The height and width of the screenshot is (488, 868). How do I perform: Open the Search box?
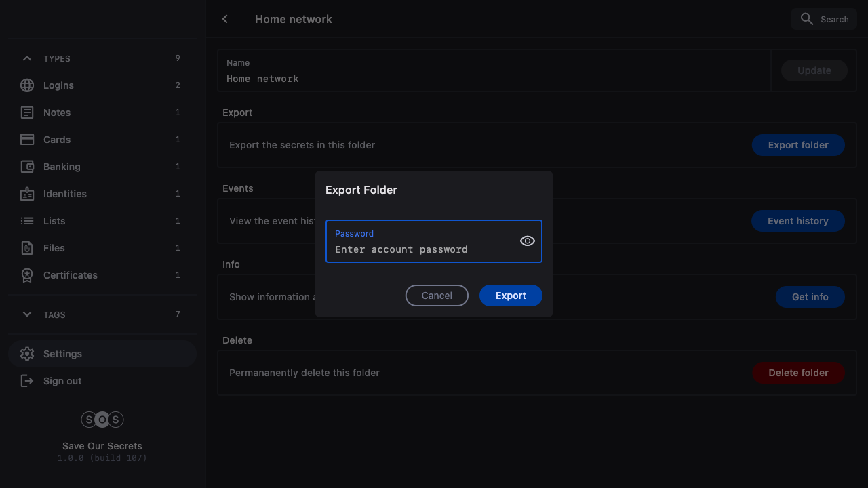click(824, 19)
